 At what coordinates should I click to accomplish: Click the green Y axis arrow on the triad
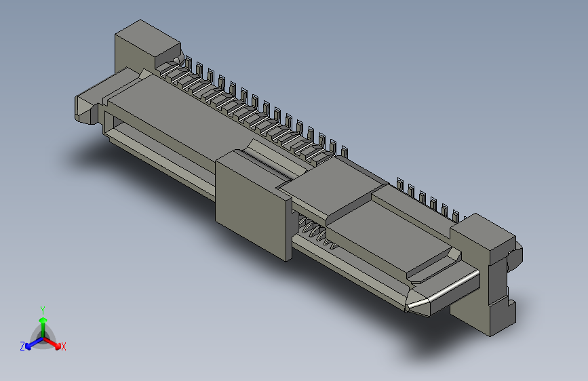click(x=43, y=327)
